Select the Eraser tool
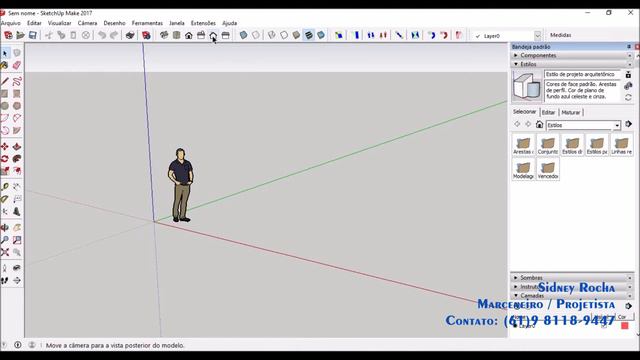Viewport: 640px width, 360px height. [17, 65]
